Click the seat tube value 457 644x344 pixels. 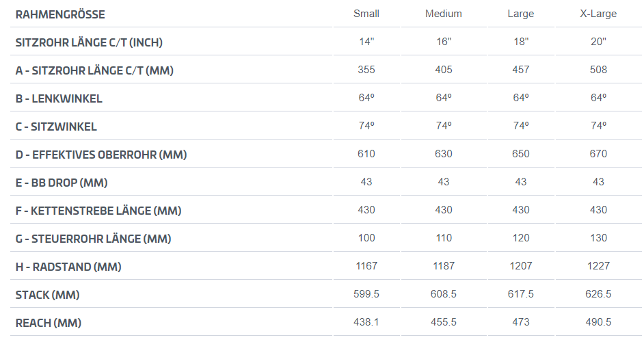[x=521, y=70]
